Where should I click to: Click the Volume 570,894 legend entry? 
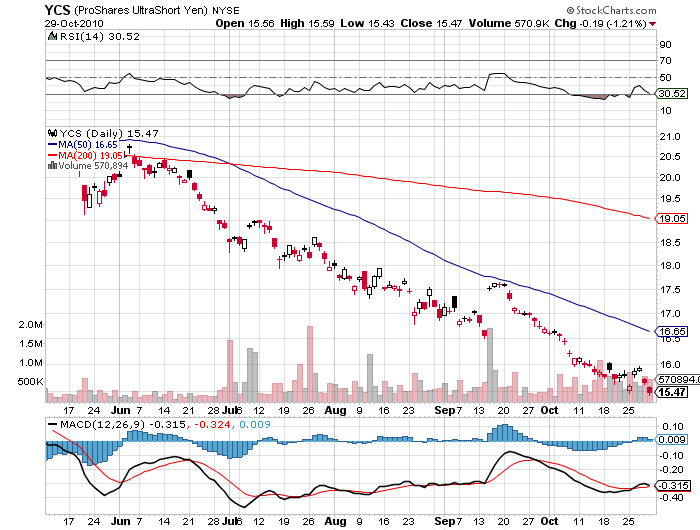tap(88, 165)
